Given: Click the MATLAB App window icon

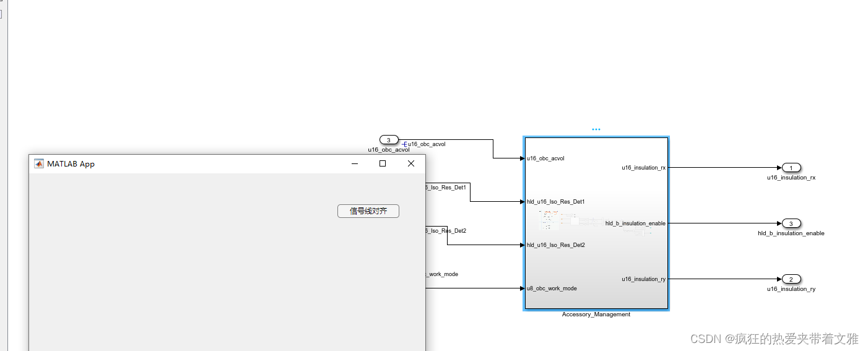Looking at the screenshot, I should coord(39,163).
